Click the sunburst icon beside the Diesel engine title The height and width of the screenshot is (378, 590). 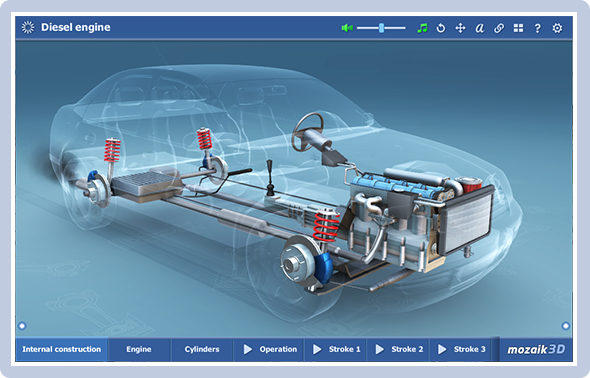pos(28,27)
